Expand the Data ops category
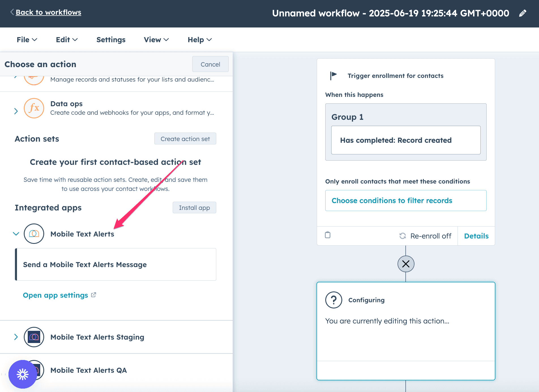Screen dimensions: 539x392 (16, 111)
